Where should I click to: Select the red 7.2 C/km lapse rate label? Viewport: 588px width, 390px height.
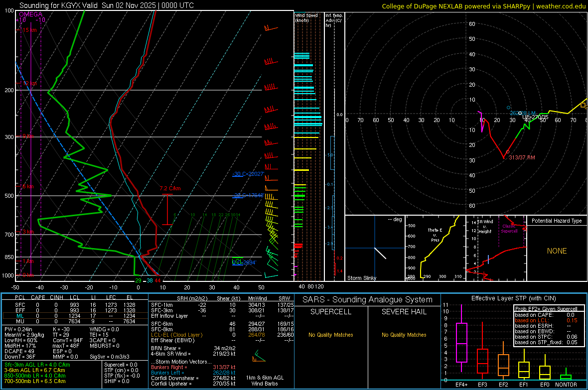[170, 189]
